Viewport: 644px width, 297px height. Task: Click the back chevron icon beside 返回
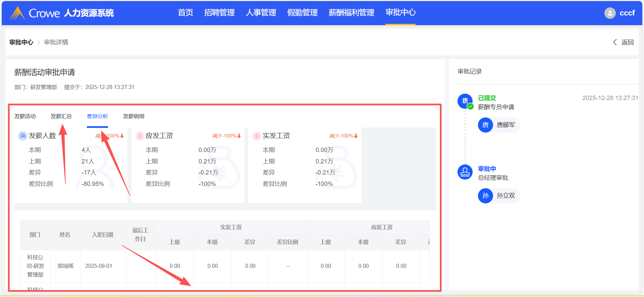click(x=615, y=42)
